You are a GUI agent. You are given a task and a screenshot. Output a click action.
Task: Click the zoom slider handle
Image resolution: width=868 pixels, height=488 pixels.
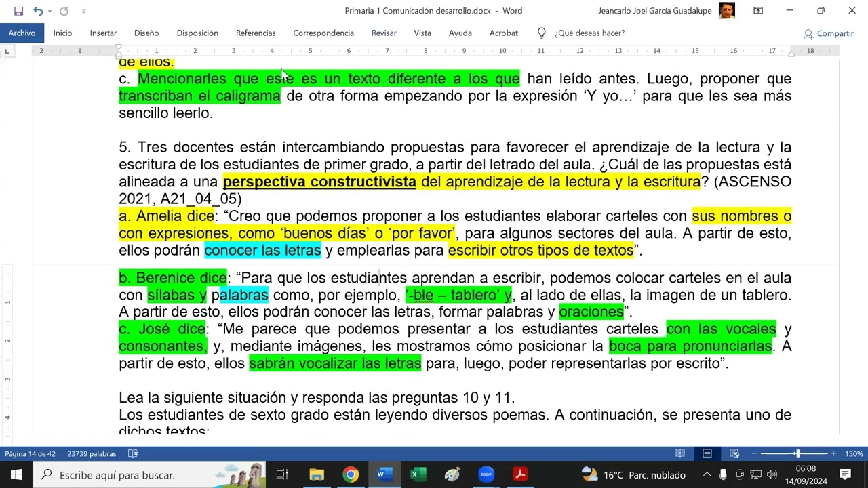798,453
